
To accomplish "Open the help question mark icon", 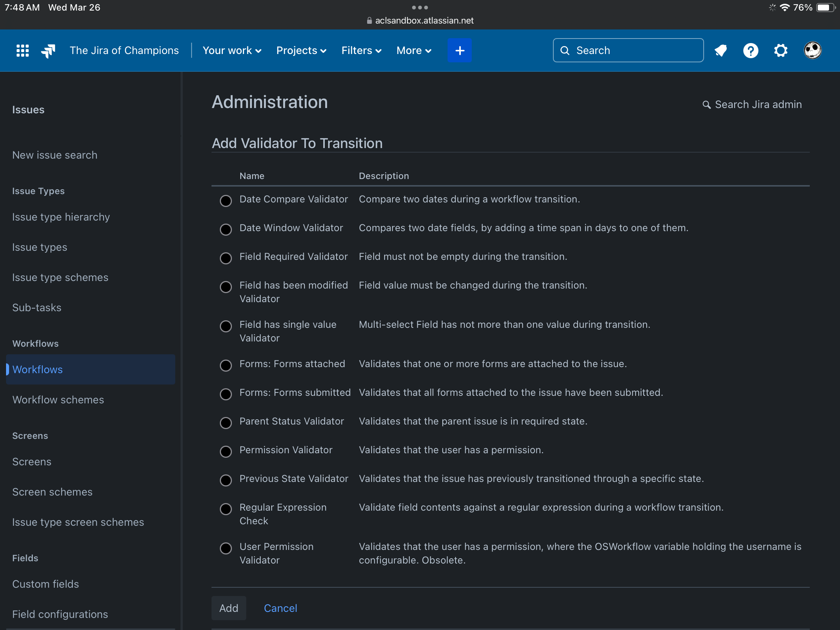I will pos(750,51).
